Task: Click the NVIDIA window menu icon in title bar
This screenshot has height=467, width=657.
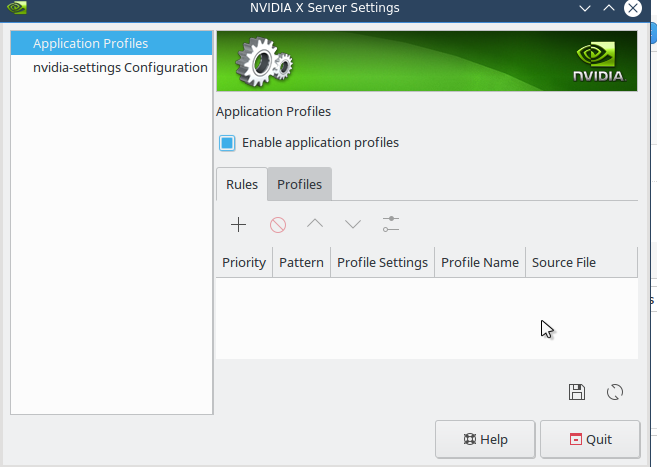Action: pyautogui.click(x=16, y=8)
